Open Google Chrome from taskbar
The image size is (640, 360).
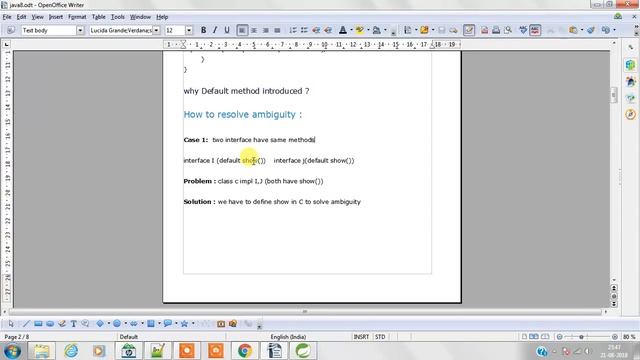[244, 351]
